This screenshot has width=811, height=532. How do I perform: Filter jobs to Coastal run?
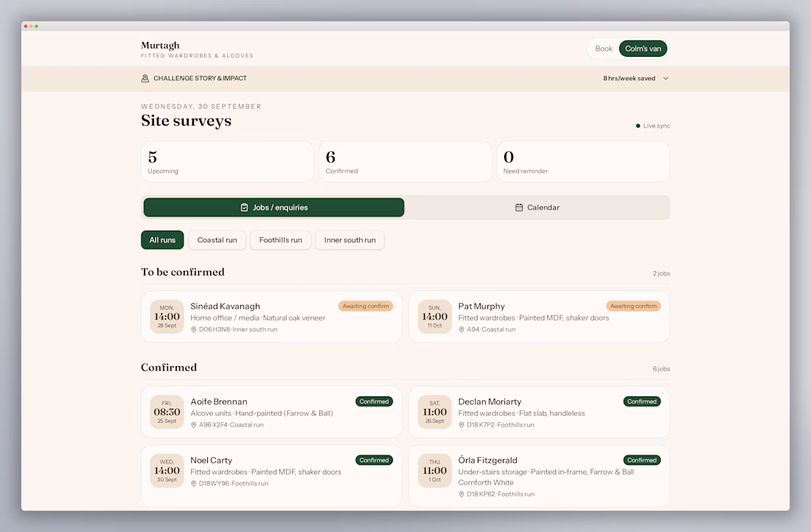tap(217, 240)
